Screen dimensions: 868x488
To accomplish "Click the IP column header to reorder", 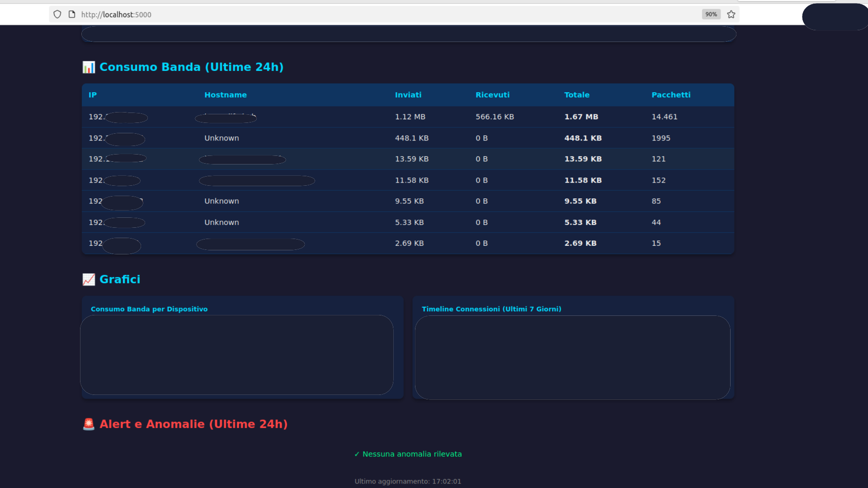I will pyautogui.click(x=93, y=95).
